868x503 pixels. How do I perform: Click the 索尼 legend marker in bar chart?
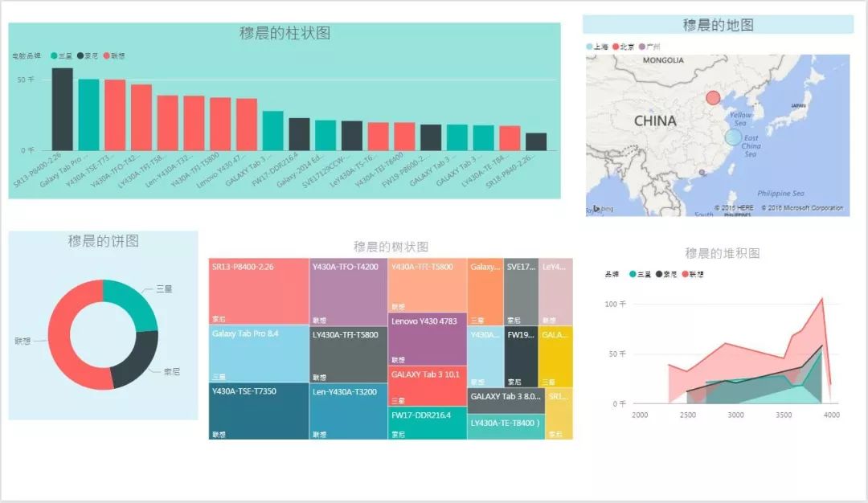(x=80, y=56)
